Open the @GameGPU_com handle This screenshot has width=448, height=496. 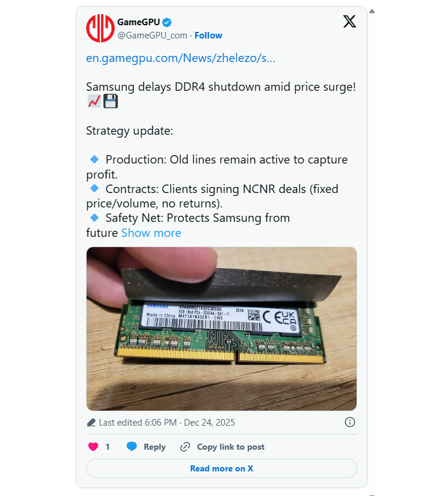click(153, 35)
